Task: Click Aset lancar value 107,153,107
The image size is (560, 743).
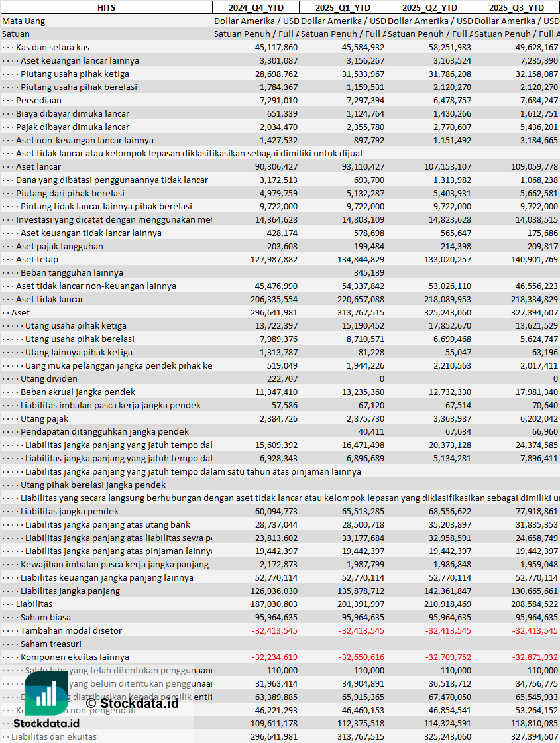Action: 448,167
